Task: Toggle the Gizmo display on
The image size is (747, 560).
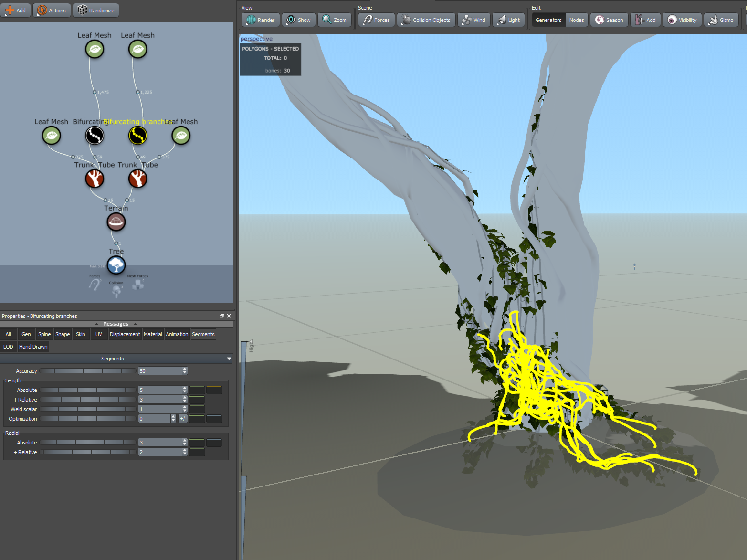Action: [721, 20]
